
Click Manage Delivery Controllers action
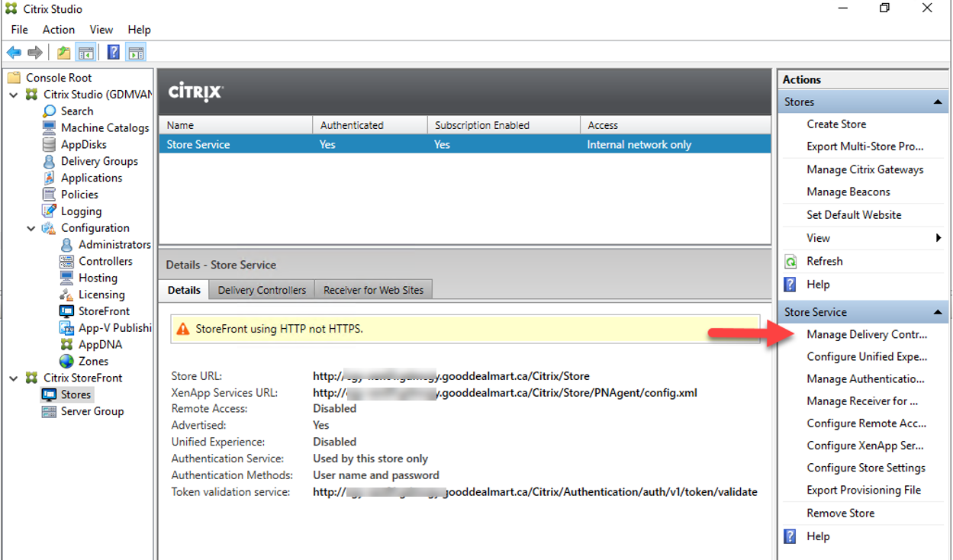(867, 334)
